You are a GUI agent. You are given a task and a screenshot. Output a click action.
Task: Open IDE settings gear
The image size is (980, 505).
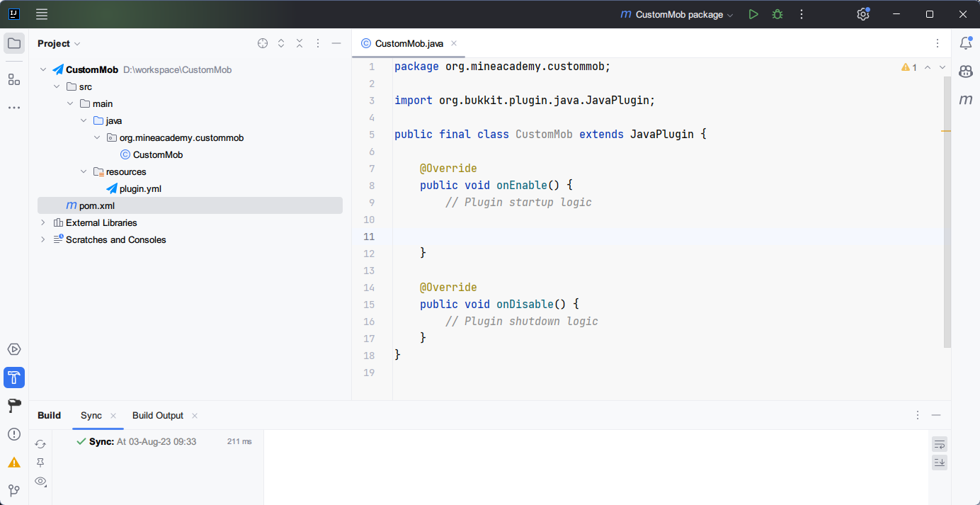click(x=862, y=14)
